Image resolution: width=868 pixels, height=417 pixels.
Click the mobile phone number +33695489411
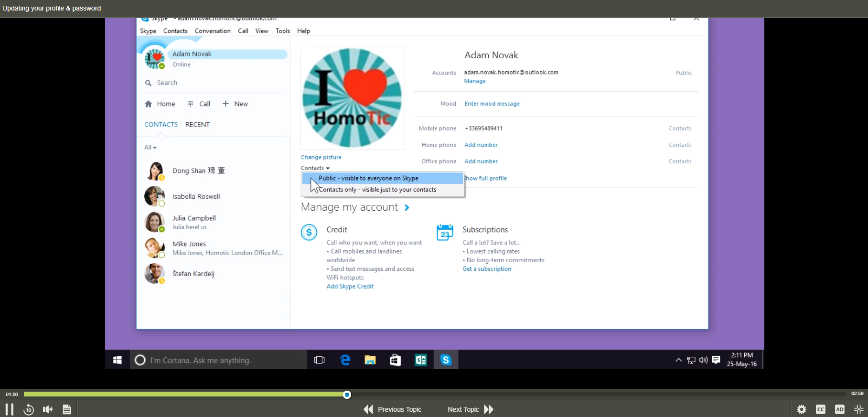pos(483,128)
